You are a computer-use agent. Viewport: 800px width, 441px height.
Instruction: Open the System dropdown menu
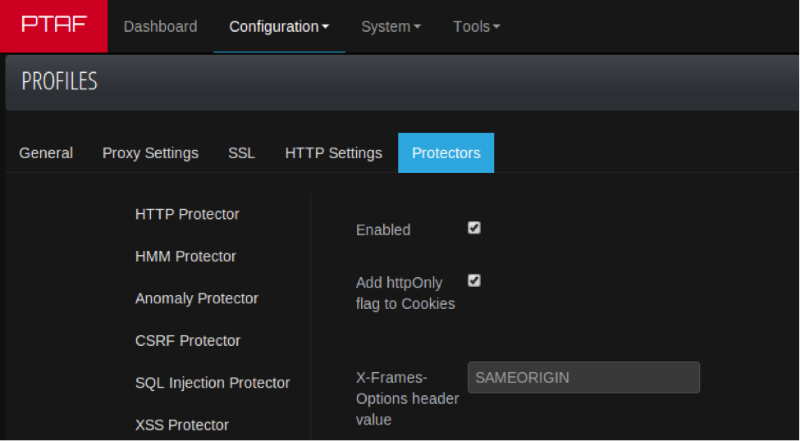(391, 26)
